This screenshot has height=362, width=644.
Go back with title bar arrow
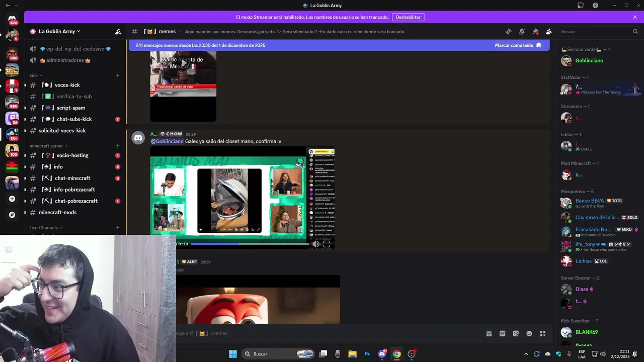[7, 6]
